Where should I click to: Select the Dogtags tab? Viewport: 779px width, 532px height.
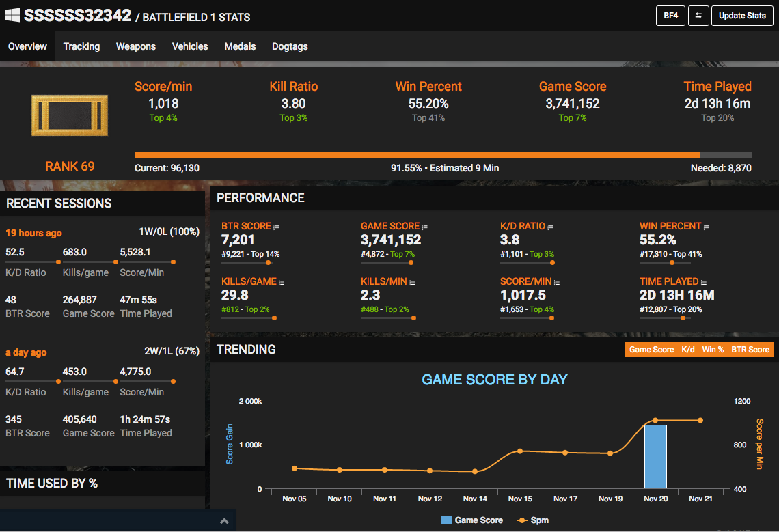[x=290, y=46]
